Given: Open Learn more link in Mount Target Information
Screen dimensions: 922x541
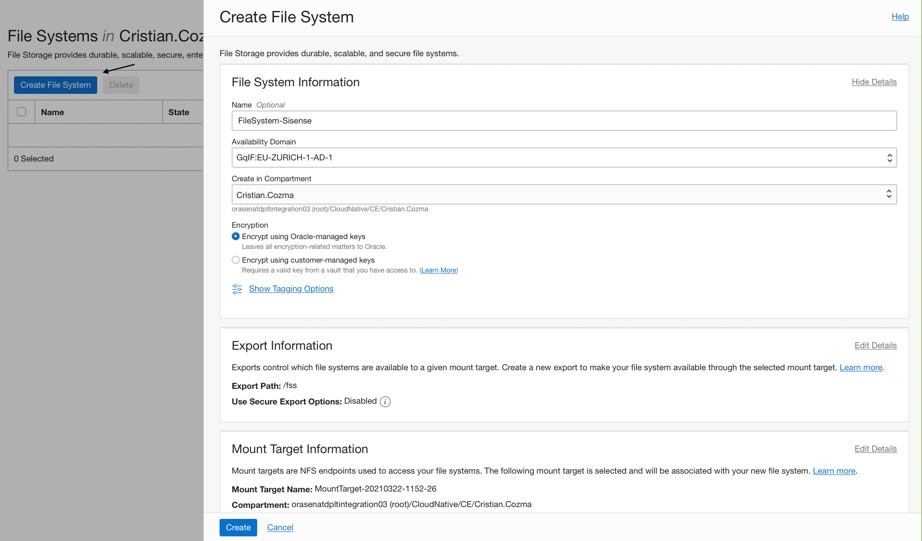Looking at the screenshot, I should tap(834, 471).
